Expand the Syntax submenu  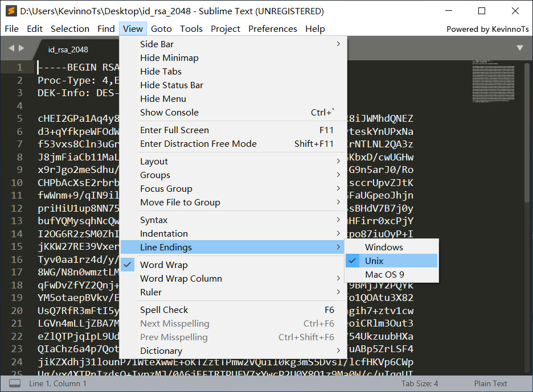point(233,220)
